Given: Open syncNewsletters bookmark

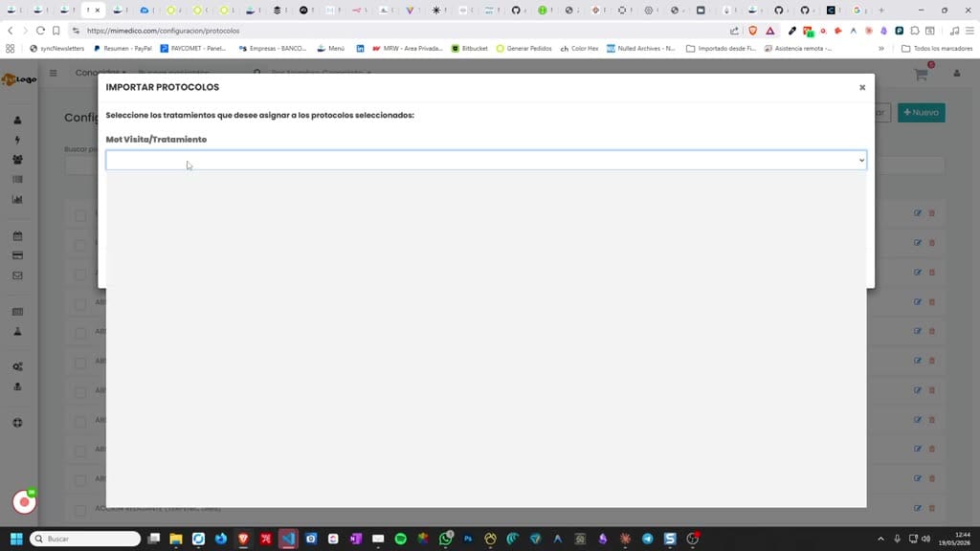Looking at the screenshot, I should [56, 48].
